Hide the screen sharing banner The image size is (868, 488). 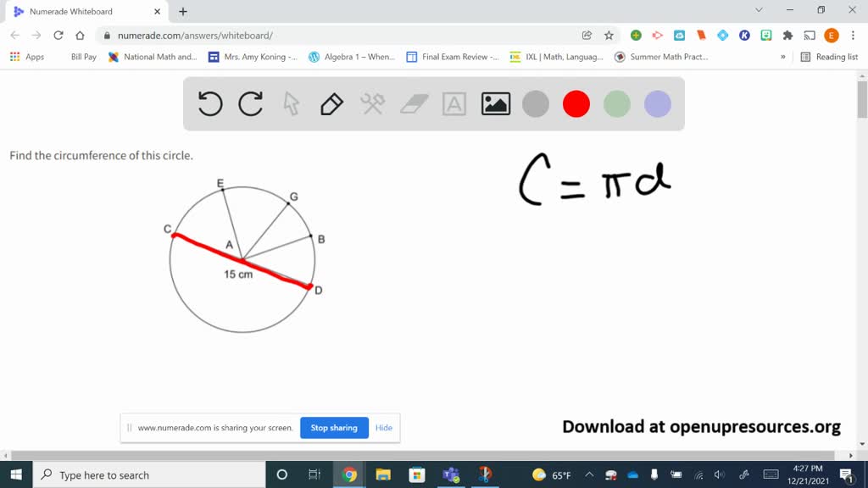point(383,428)
